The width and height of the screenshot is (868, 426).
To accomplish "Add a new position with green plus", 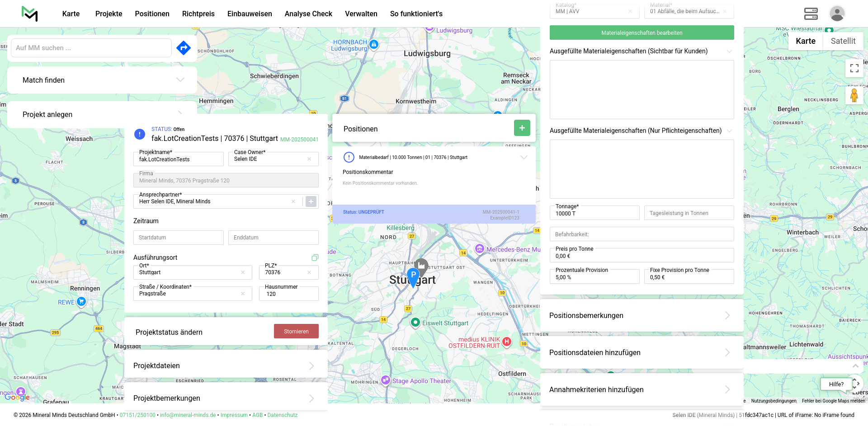I will click(x=522, y=128).
